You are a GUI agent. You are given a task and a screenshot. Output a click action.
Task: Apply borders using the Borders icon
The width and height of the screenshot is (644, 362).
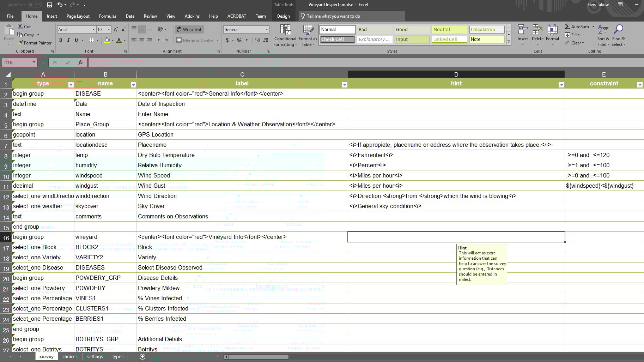[91, 40]
